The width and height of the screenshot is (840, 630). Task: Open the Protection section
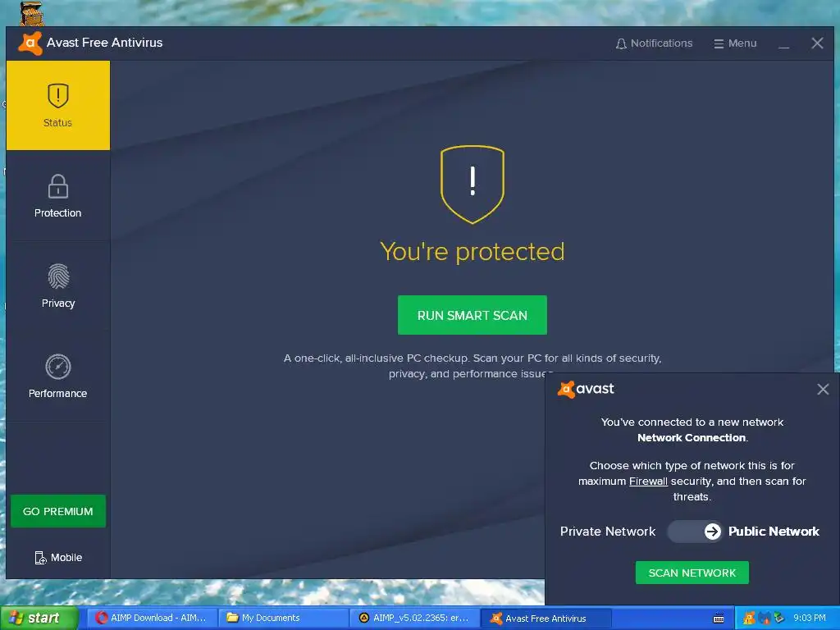58,196
